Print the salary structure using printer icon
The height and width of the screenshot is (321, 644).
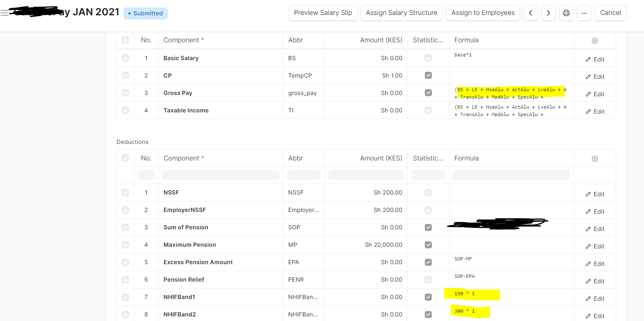tap(566, 13)
